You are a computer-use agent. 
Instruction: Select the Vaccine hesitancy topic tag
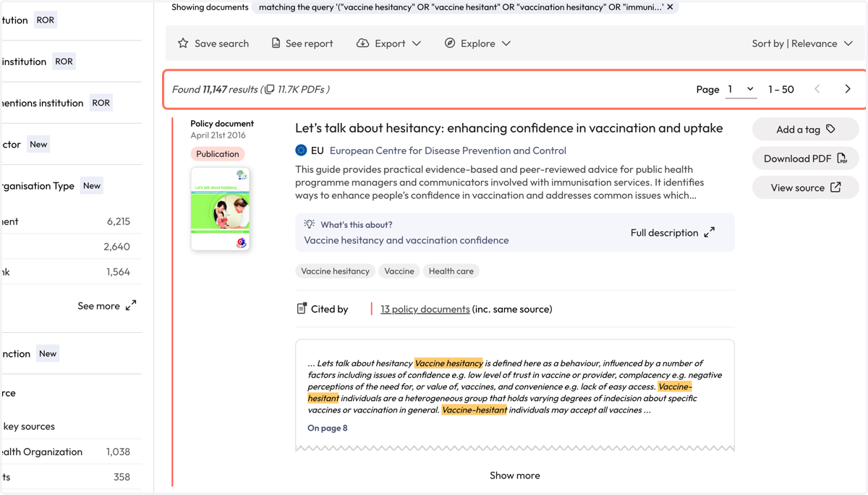click(x=335, y=271)
